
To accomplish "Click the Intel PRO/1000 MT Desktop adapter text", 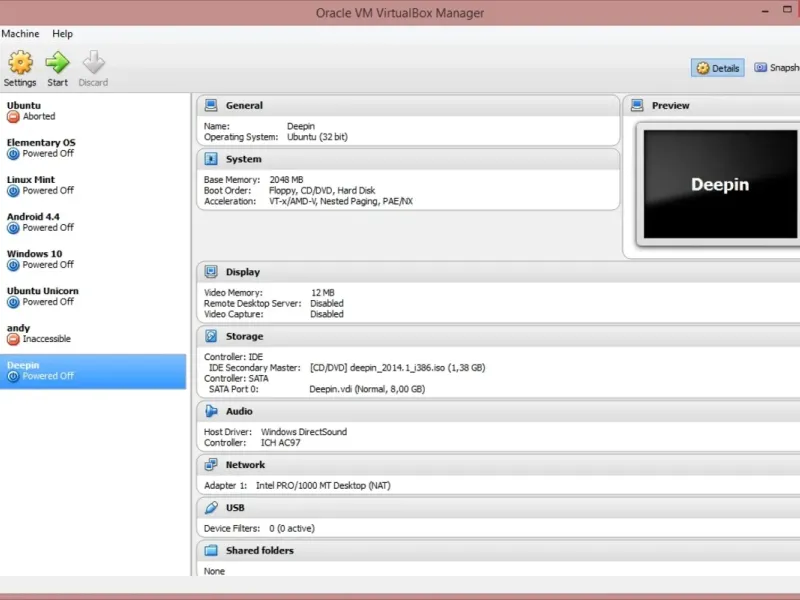I will (323, 486).
